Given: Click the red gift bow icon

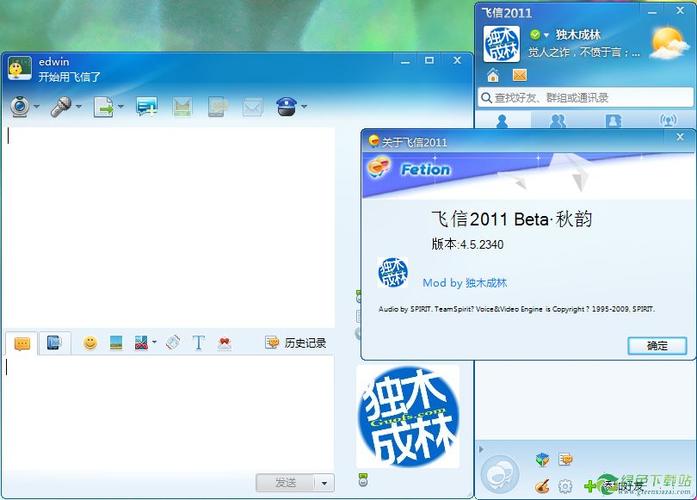Looking at the screenshot, I should tap(224, 343).
